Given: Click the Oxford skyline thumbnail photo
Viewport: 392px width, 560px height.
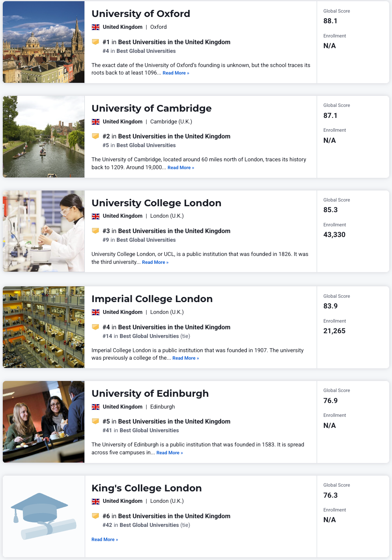Looking at the screenshot, I should coord(44,42).
